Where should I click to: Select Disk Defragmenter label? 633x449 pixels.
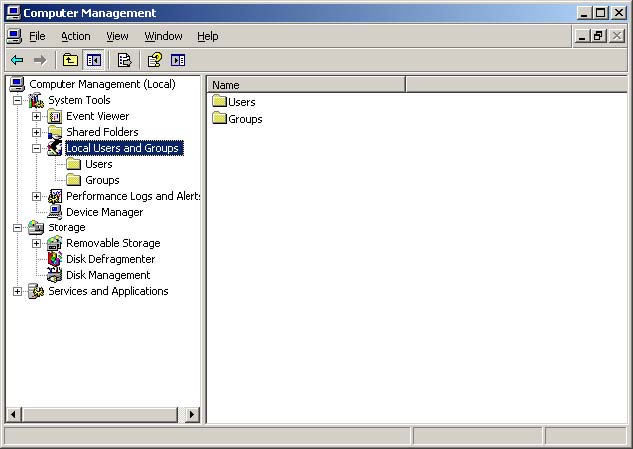coord(111,259)
